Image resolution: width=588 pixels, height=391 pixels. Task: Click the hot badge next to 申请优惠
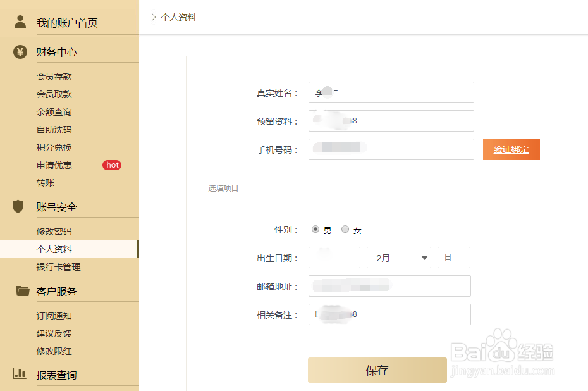click(x=112, y=165)
